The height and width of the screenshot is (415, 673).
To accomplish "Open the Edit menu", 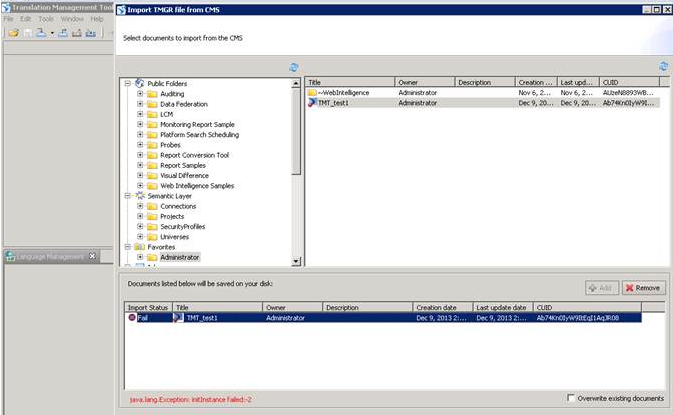I will [x=26, y=19].
